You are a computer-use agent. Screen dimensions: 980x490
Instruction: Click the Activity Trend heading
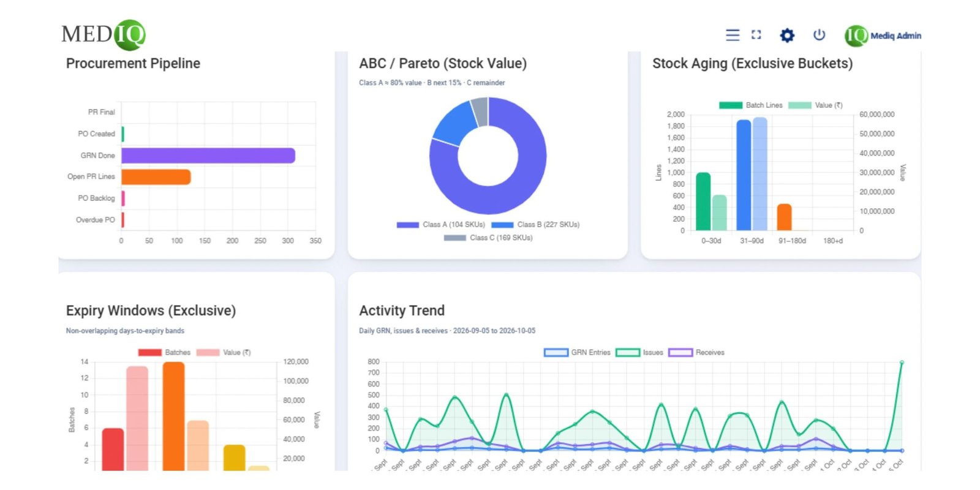[402, 311]
